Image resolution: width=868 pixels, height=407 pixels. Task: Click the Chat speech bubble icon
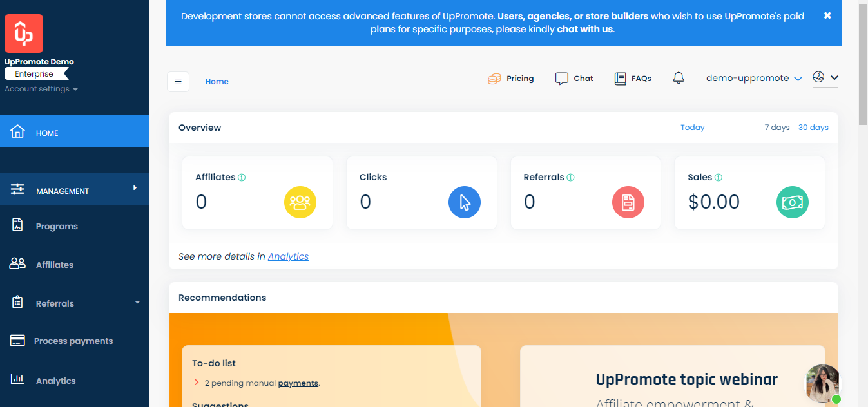[x=562, y=79]
